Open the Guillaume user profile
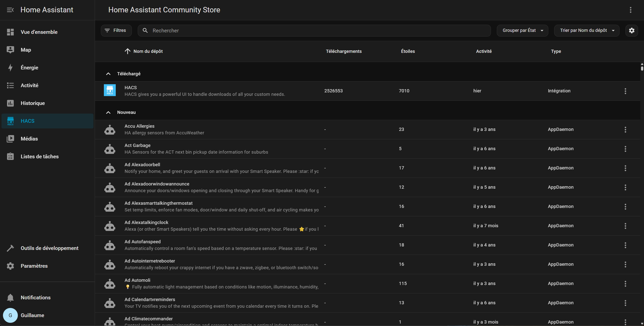Viewport: 644px width, 326px height. (32, 315)
